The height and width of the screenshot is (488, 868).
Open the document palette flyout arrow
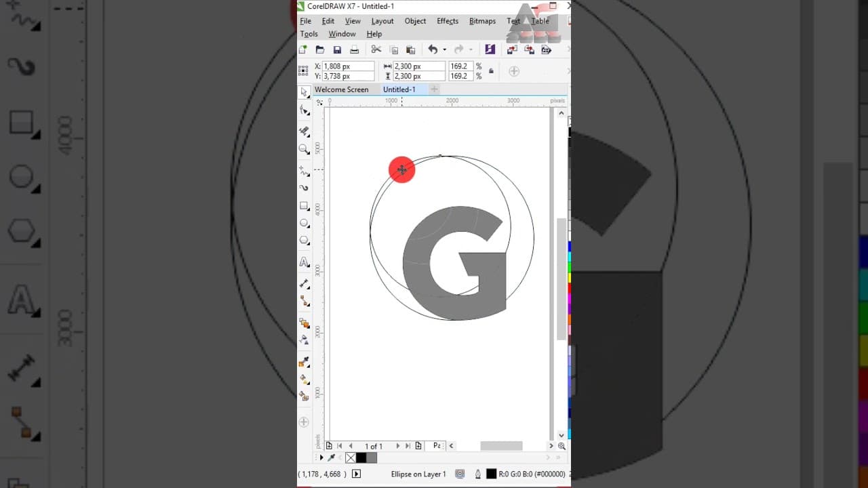[321, 458]
